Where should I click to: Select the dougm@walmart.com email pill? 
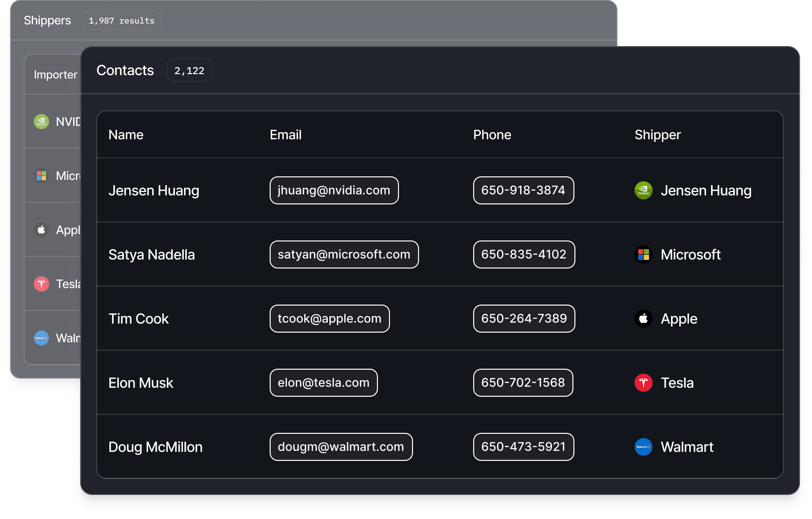point(341,447)
